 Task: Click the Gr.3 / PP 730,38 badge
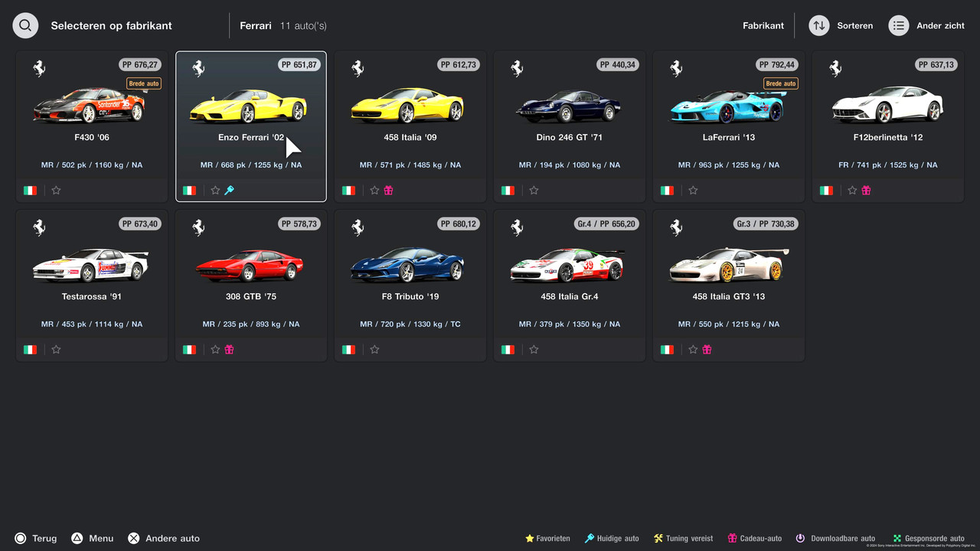tap(765, 224)
